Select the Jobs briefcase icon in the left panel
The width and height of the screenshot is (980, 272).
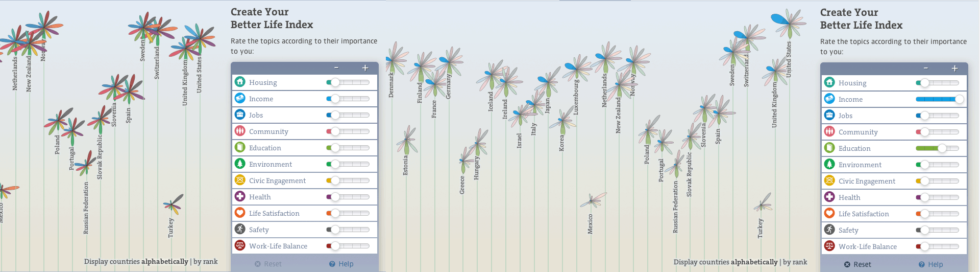[x=240, y=115]
